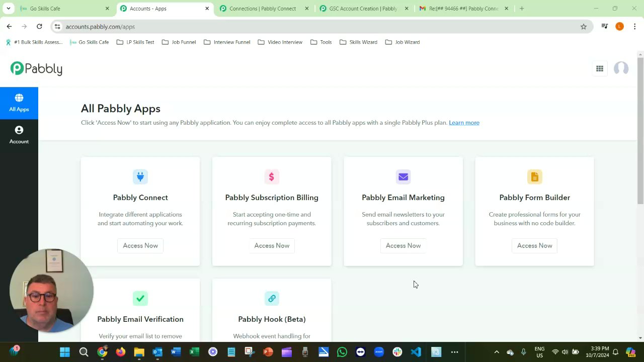Click the Subscription Billing dollar icon
Image resolution: width=644 pixels, height=362 pixels.
[272, 176]
